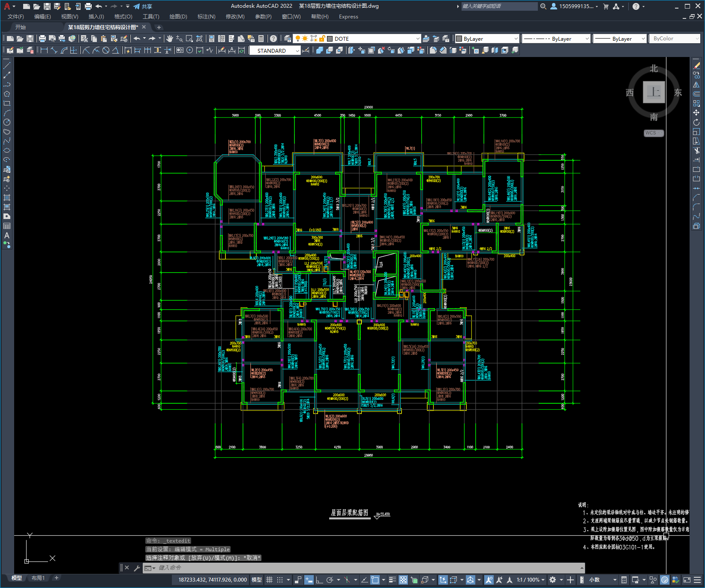
Task: Open the color control ByLayer swatch
Action: [459, 39]
